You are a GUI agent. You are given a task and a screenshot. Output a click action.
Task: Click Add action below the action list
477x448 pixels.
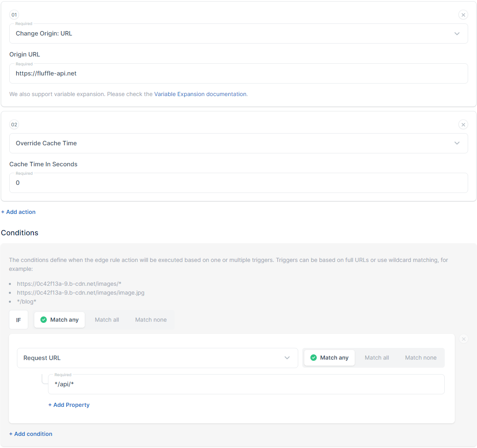click(18, 211)
